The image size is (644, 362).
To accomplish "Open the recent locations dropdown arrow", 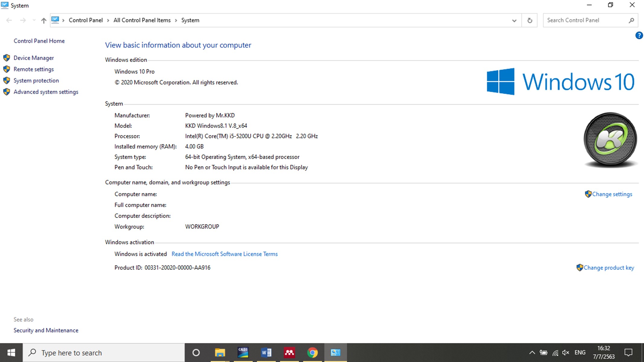I will tap(34, 20).
